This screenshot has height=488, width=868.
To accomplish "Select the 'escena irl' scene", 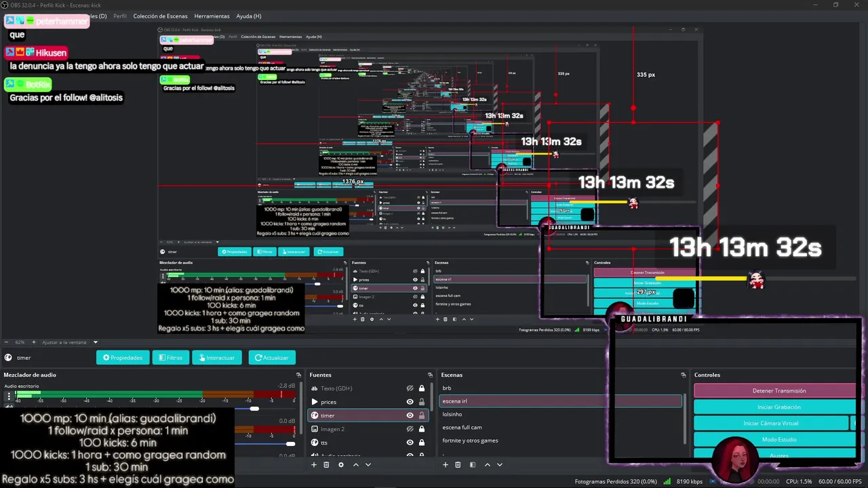I will pos(561,401).
